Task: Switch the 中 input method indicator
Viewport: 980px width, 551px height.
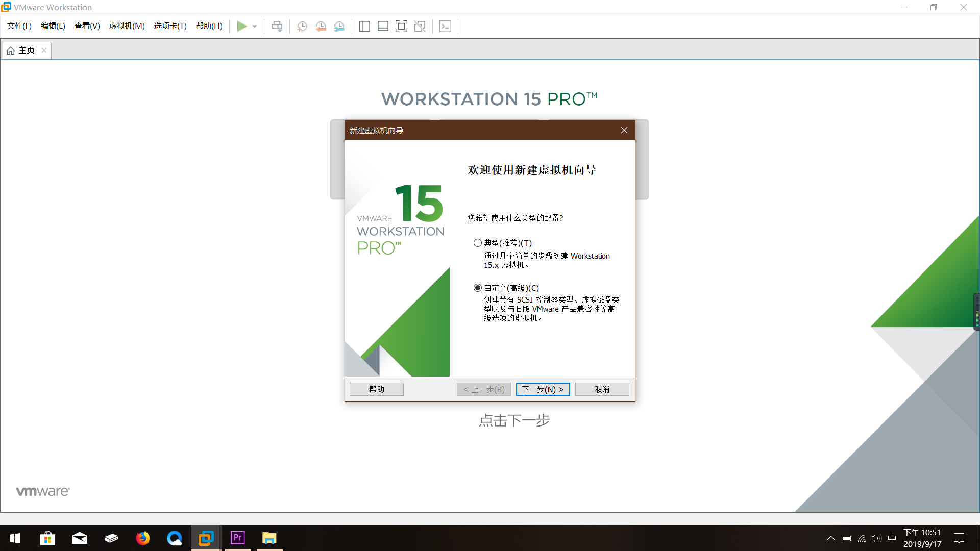Action: coord(892,538)
